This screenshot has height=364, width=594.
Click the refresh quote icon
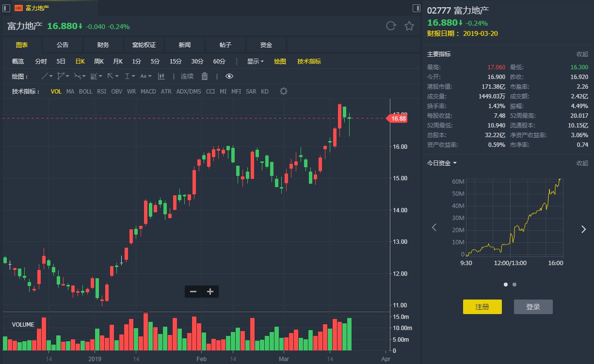[391, 26]
